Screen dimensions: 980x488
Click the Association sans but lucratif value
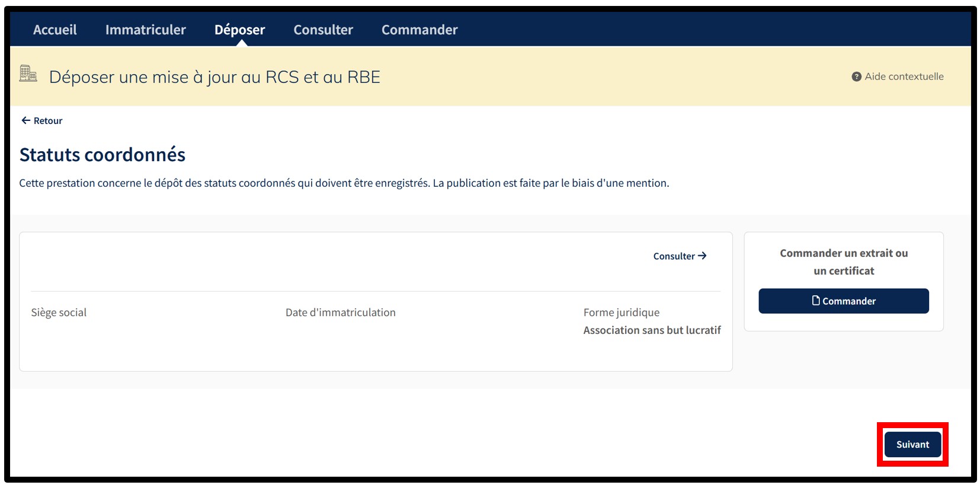point(652,330)
